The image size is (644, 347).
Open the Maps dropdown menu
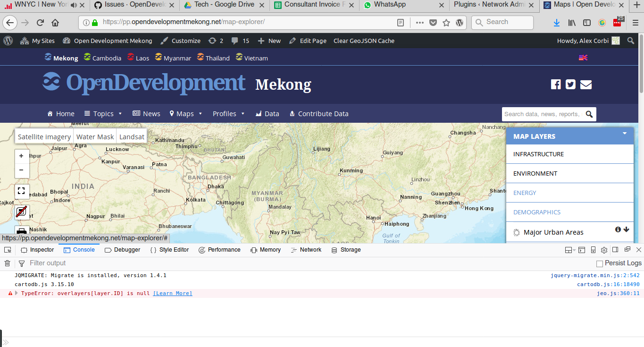click(x=186, y=114)
